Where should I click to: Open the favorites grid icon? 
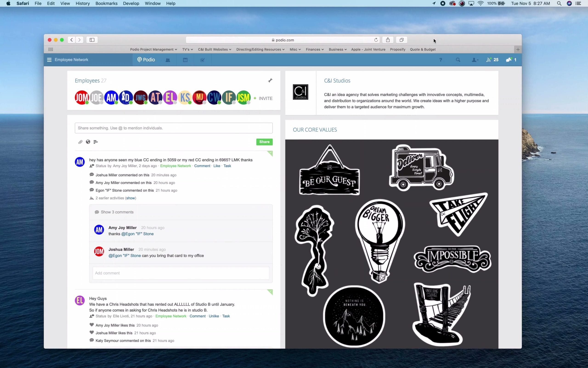pyautogui.click(x=51, y=49)
